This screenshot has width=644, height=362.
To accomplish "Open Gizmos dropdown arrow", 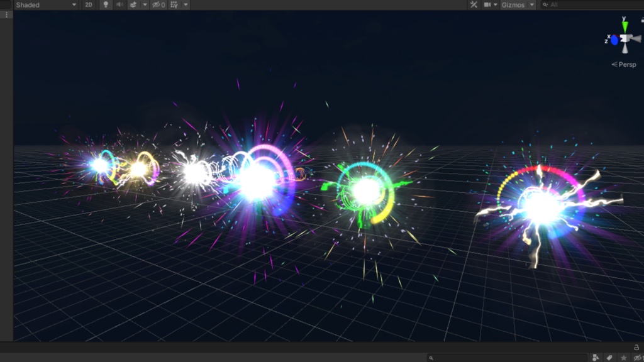I will tap(532, 5).
